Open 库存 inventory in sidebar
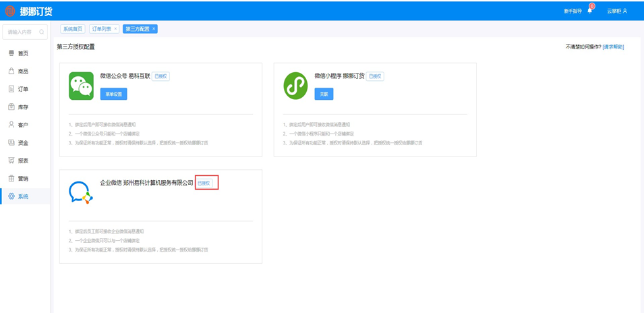Viewport: 644px width, 313px height. [23, 107]
